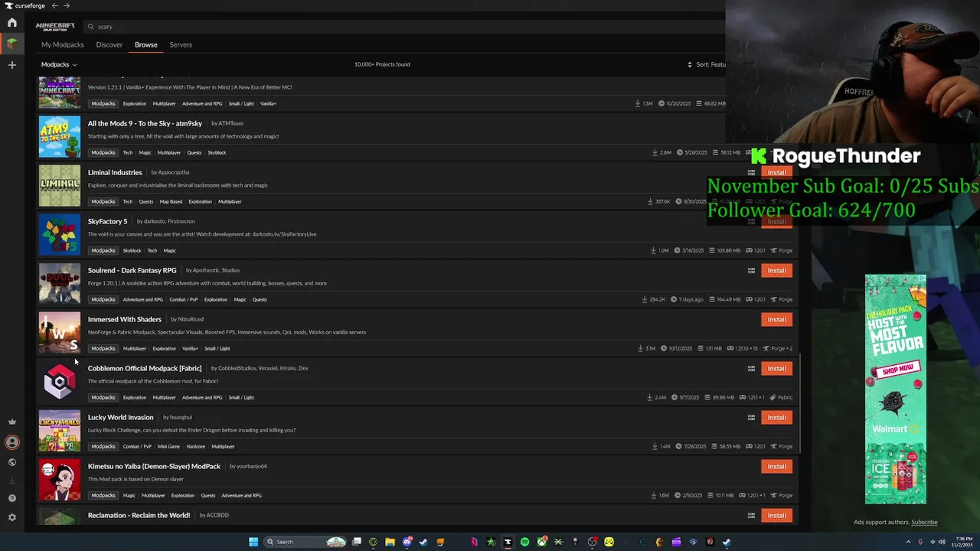Install Lucky World Invasion modpack
The image size is (980, 551).
(776, 417)
